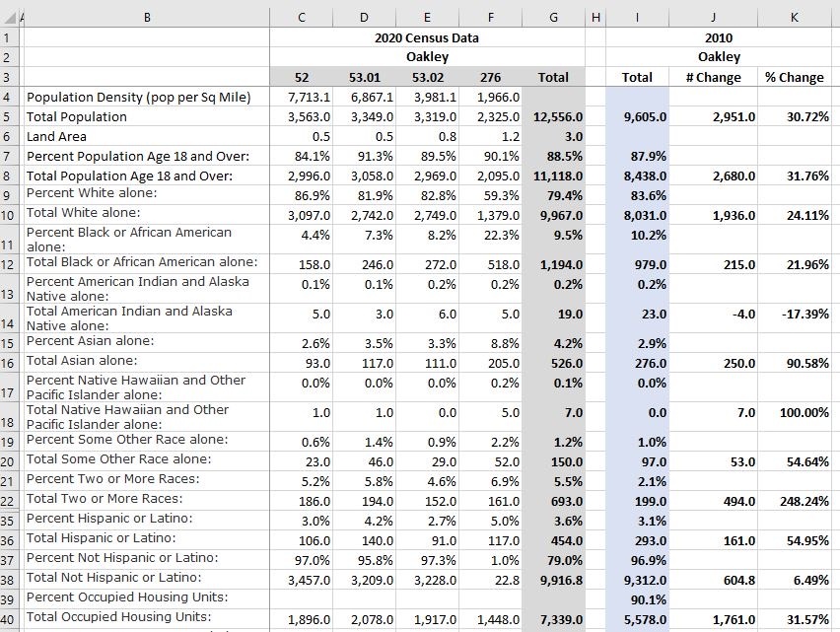Select column G header
This screenshot has width=840, height=632.
[x=553, y=18]
